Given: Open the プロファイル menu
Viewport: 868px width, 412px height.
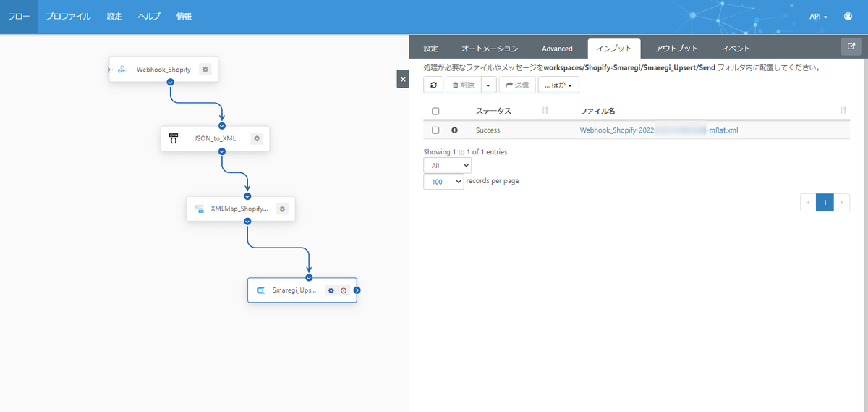Looking at the screenshot, I should tap(68, 16).
